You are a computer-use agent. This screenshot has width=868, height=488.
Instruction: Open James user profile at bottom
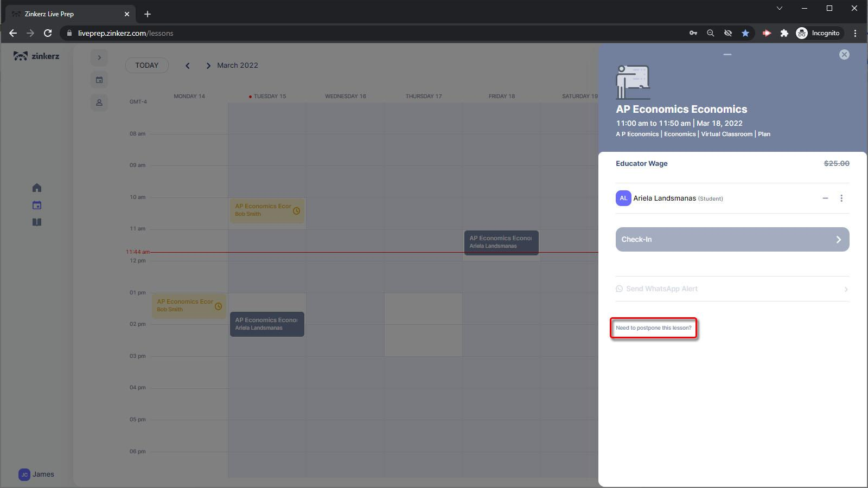coord(36,474)
